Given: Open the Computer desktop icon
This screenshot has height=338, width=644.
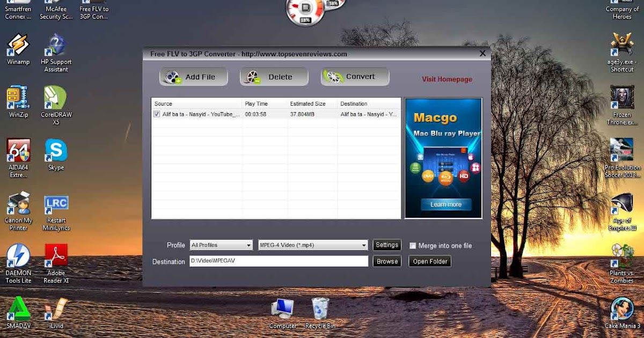Looking at the screenshot, I should click(x=282, y=313).
